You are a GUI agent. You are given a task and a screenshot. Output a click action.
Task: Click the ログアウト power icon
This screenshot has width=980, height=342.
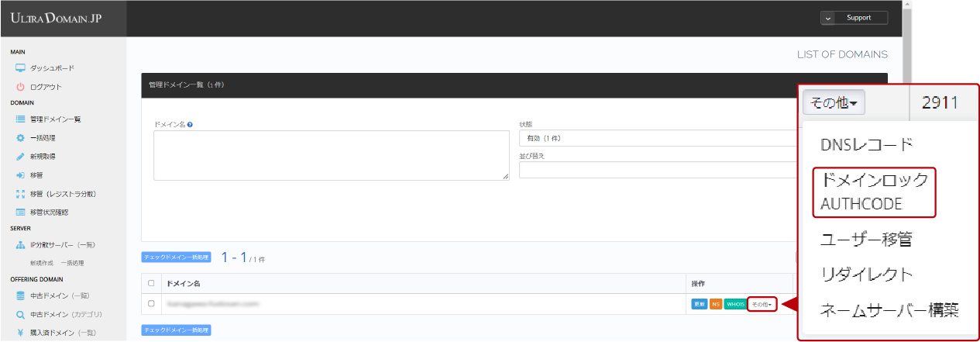click(21, 87)
